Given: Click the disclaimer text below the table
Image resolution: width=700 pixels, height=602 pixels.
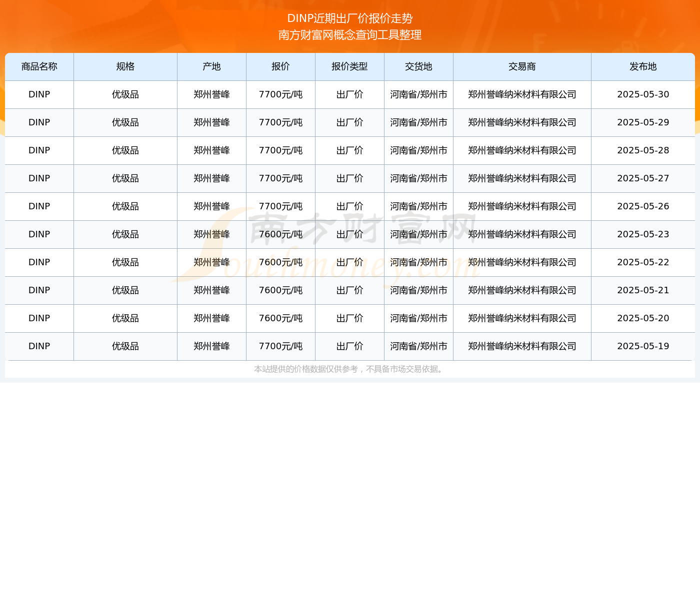Looking at the screenshot, I should click(349, 369).
